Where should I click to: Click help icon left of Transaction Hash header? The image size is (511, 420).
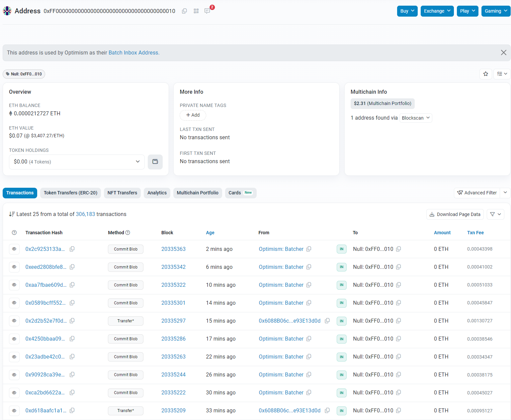(x=14, y=233)
